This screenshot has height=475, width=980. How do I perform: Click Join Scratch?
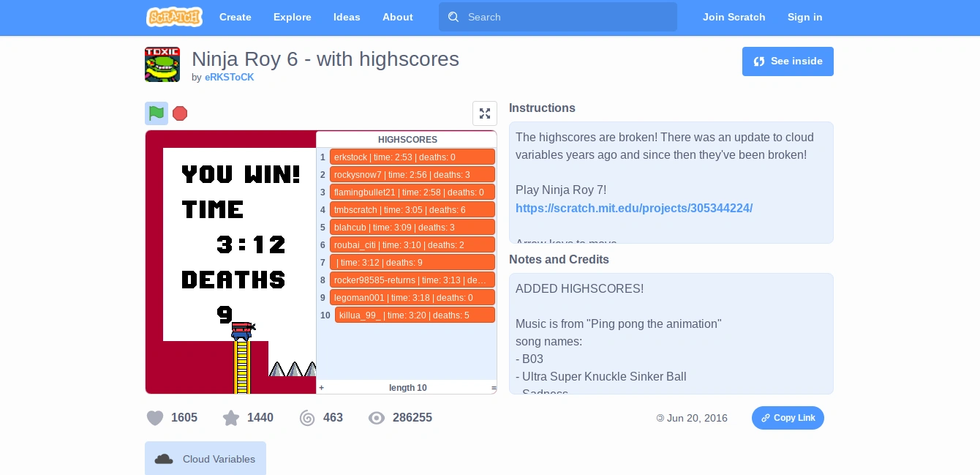734,17
